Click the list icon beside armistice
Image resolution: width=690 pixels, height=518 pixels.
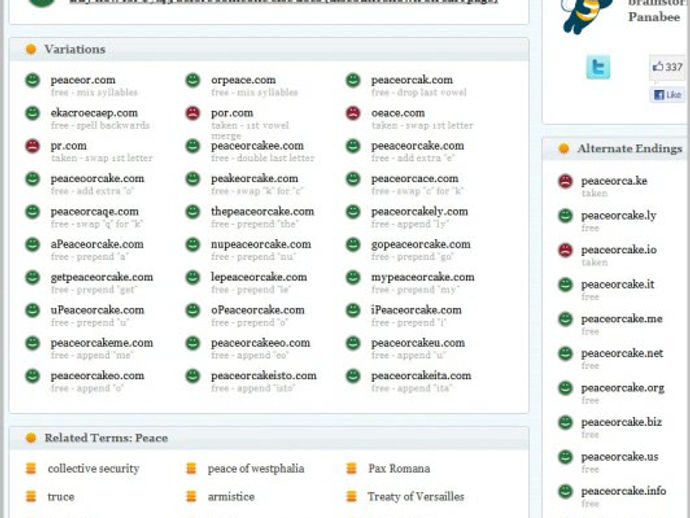tap(191, 496)
